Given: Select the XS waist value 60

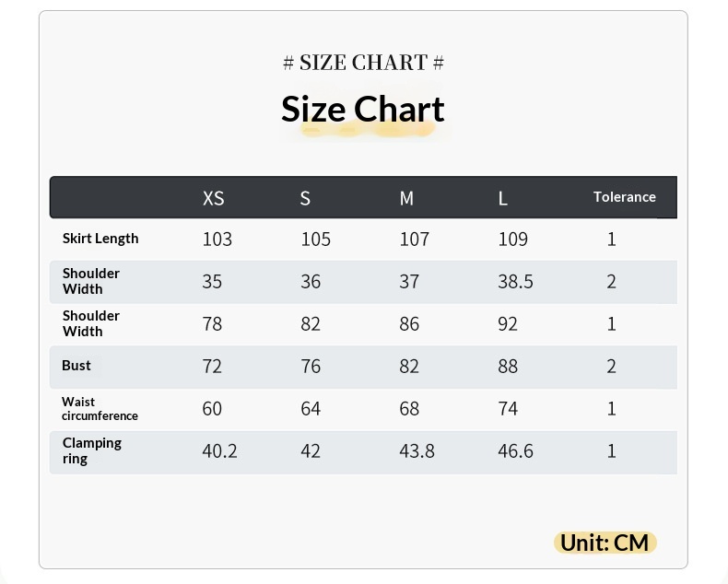Looking at the screenshot, I should coord(212,409).
